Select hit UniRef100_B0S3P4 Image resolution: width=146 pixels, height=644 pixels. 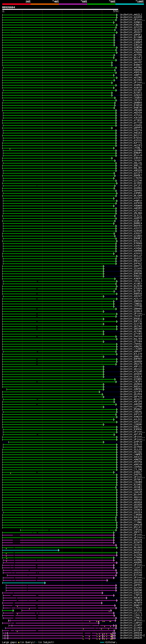[131, 631]
